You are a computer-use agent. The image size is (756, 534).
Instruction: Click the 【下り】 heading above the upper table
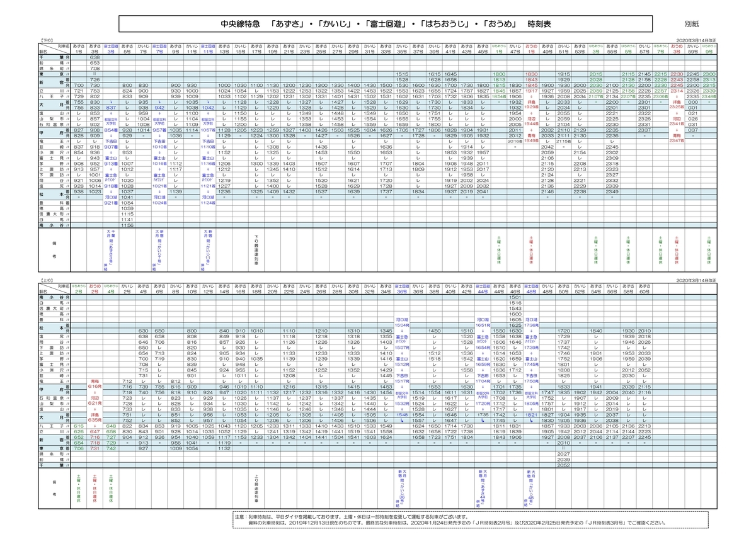(x=48, y=40)
